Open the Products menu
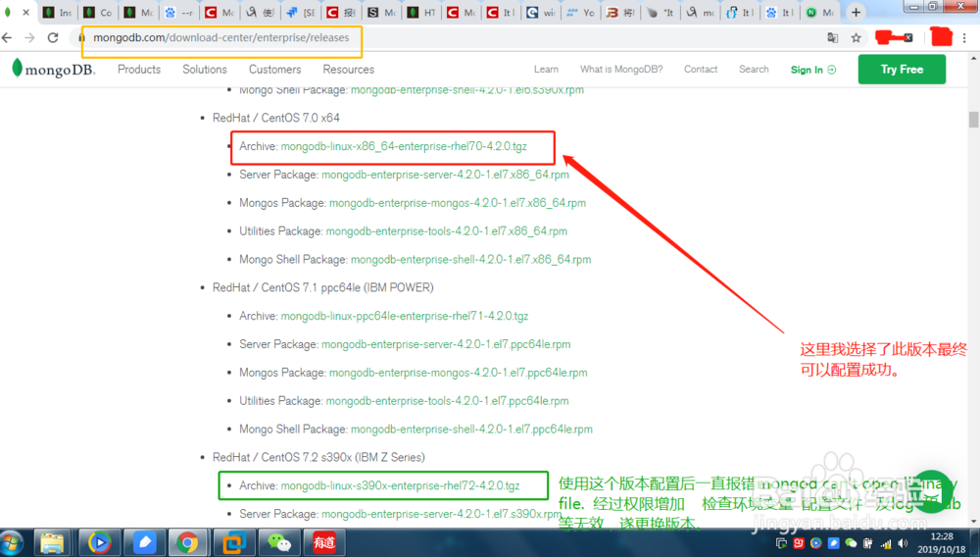 pyautogui.click(x=139, y=70)
